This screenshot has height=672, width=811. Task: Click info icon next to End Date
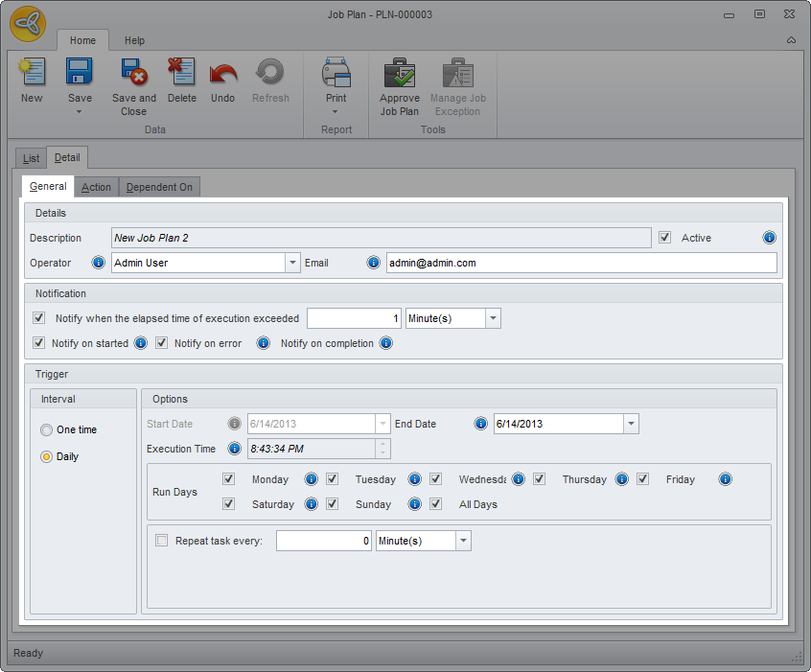click(481, 424)
